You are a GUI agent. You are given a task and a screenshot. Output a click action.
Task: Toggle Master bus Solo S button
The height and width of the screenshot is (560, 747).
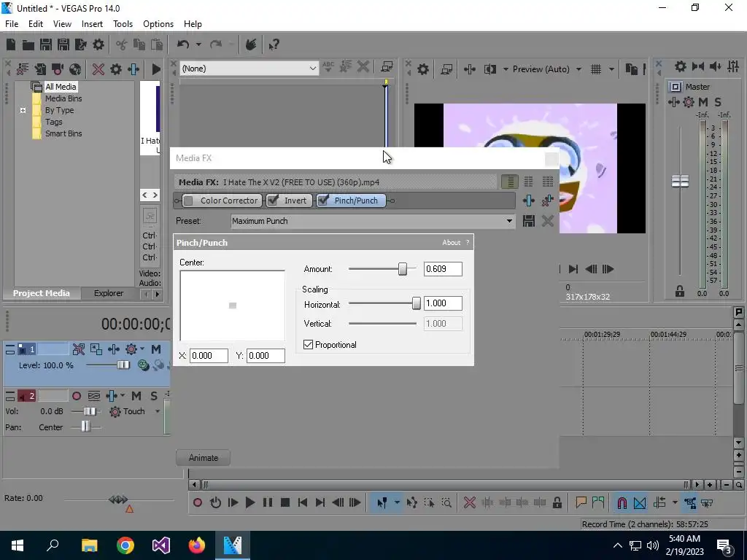(718, 102)
